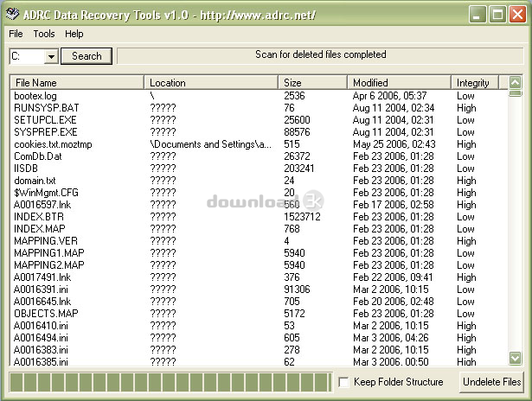Sort by Modified column header
Viewport: 532px width, 401px height.
click(x=400, y=83)
